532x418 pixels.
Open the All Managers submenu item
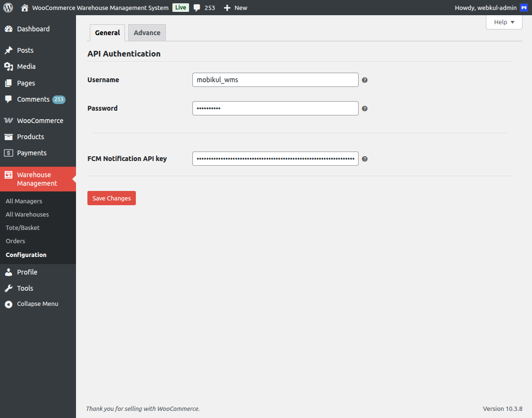click(24, 201)
